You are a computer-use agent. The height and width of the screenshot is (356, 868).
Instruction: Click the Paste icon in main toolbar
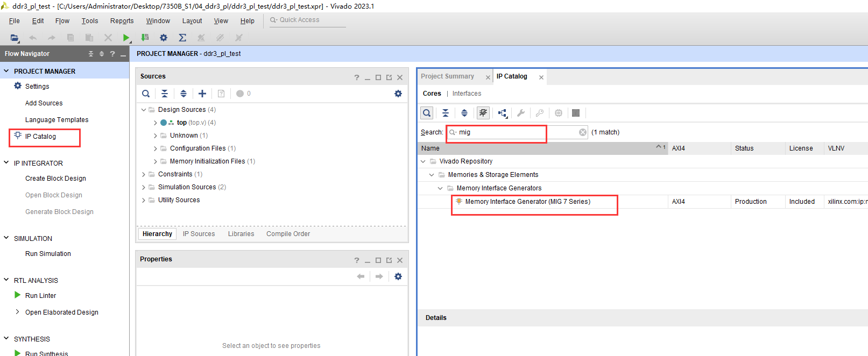click(89, 38)
